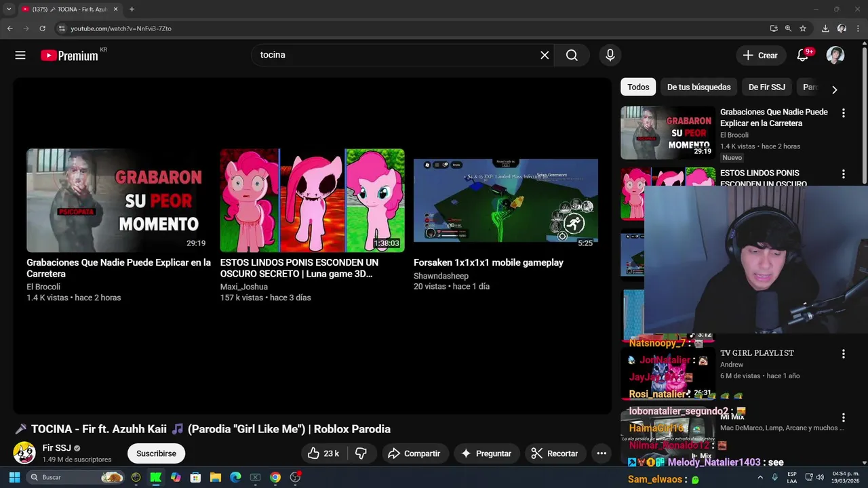Click the Suscribirse button
Screen dimensions: 868x488
[x=156, y=453]
